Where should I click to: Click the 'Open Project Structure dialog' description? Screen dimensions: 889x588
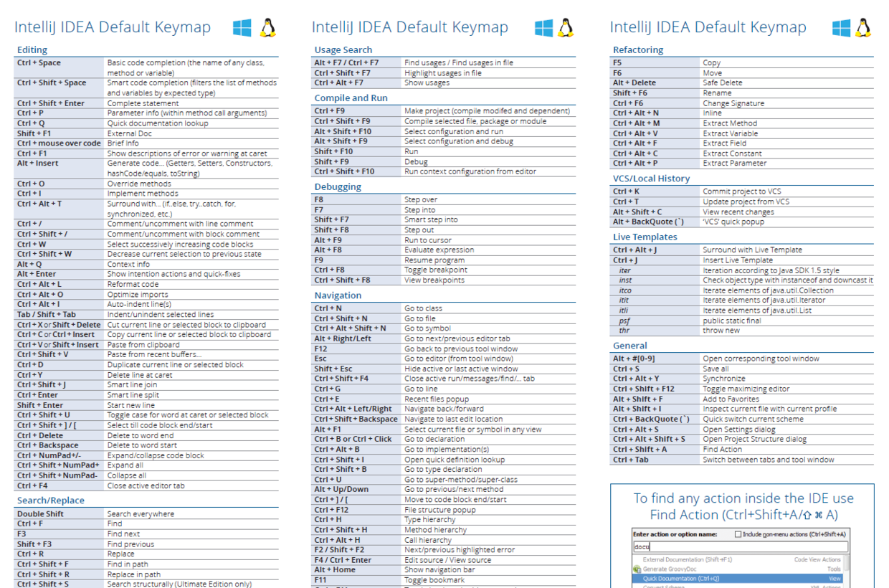[754, 440]
